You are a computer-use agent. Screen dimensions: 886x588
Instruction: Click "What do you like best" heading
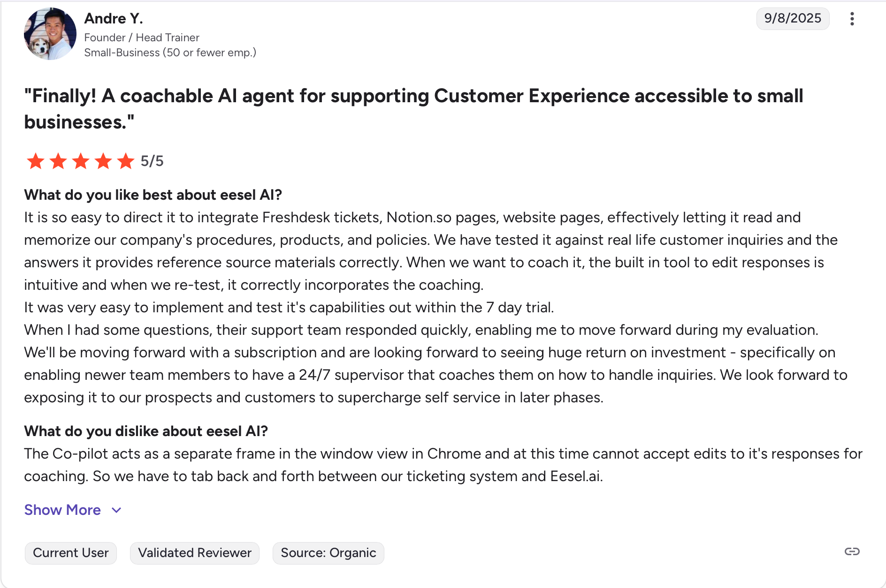click(153, 195)
